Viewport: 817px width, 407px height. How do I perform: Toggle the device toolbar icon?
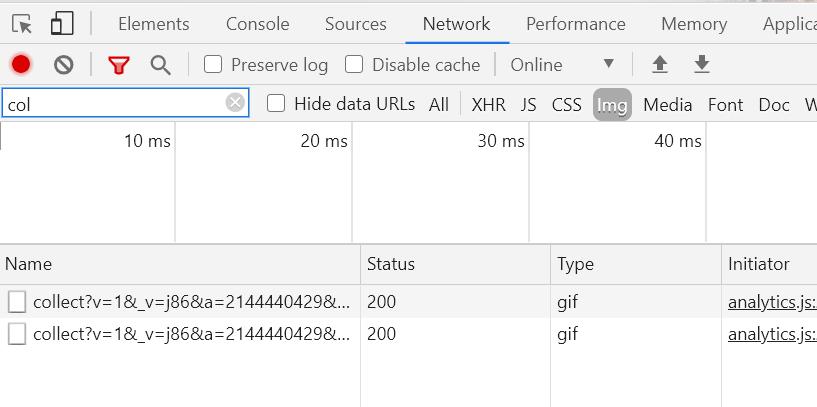(x=62, y=24)
